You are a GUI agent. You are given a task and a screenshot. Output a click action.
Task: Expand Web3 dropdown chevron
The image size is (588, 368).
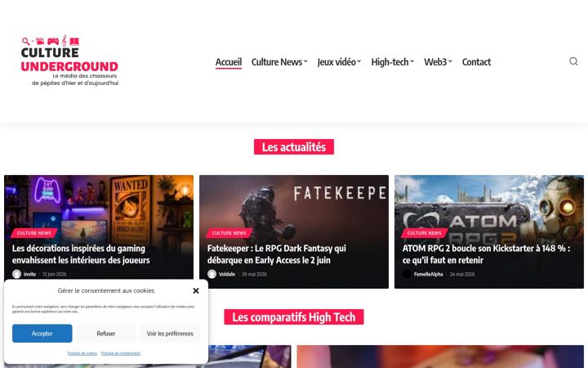coord(450,61)
